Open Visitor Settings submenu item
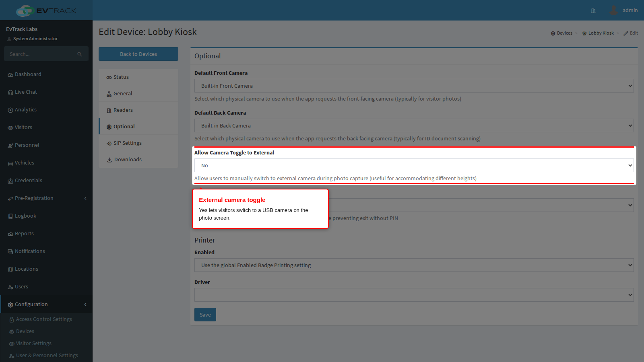Screen dimensions: 644x362 pyautogui.click(x=46, y=343)
